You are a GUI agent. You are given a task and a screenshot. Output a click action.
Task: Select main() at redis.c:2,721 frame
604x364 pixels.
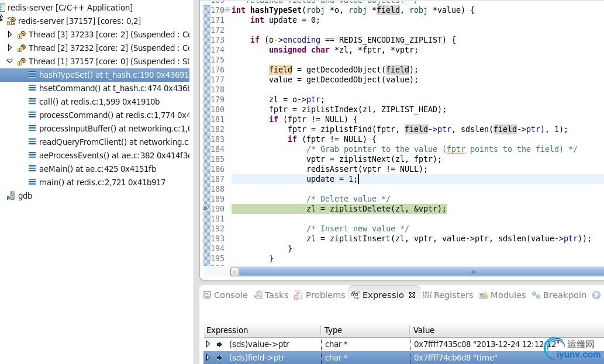(x=102, y=182)
